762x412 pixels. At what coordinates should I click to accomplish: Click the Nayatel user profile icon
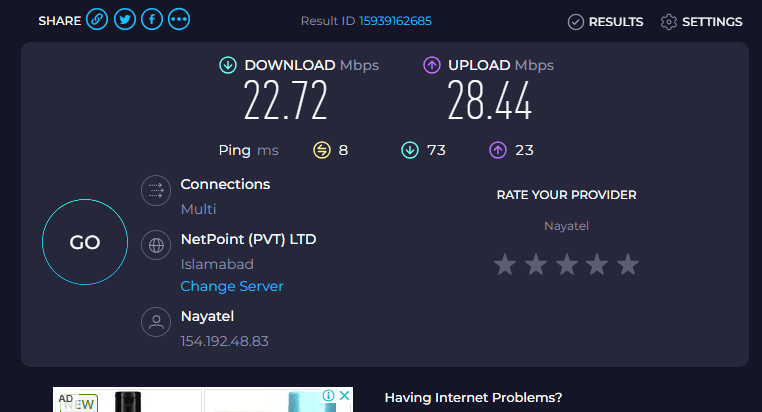point(156,322)
